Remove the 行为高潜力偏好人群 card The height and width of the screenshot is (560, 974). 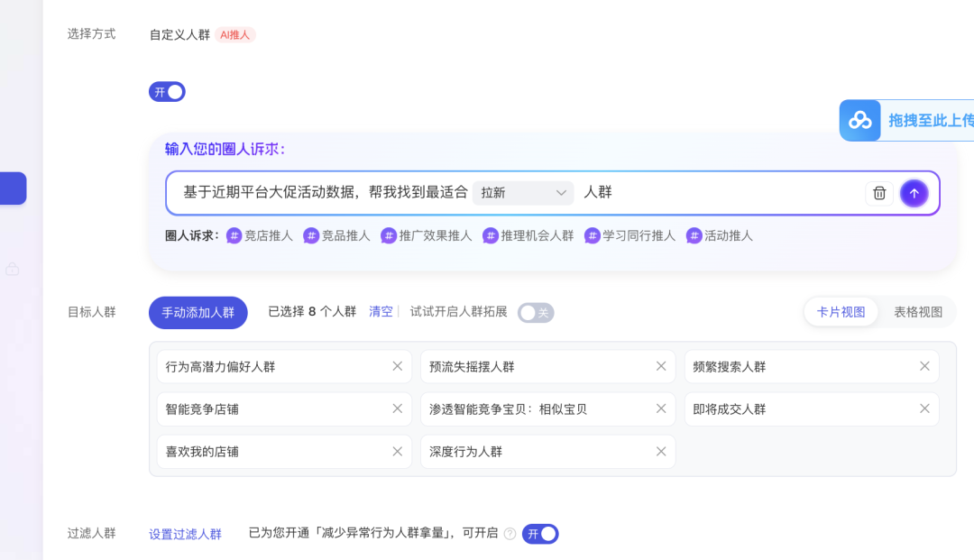point(398,366)
